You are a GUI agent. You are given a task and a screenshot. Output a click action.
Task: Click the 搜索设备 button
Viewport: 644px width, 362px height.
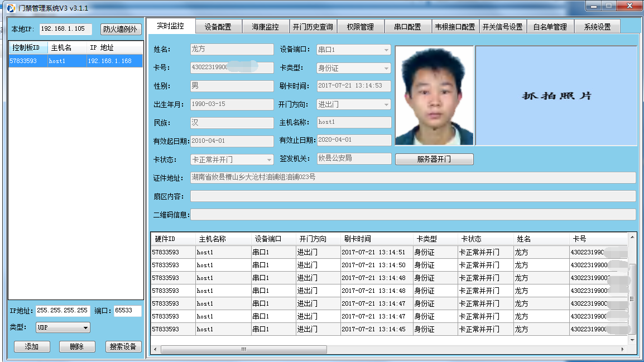(123, 346)
